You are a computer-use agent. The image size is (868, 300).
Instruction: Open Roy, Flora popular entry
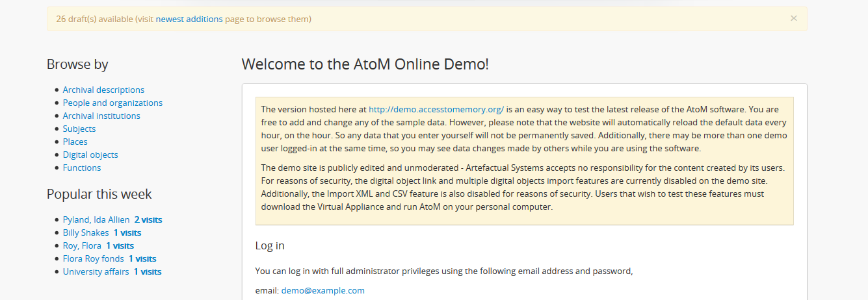click(x=82, y=245)
